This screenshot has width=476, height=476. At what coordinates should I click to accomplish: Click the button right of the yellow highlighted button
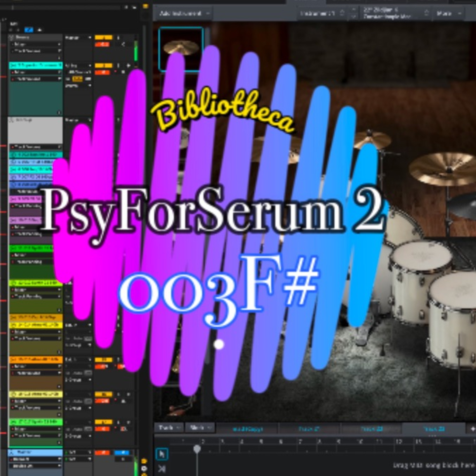pyautogui.click(x=88, y=79)
